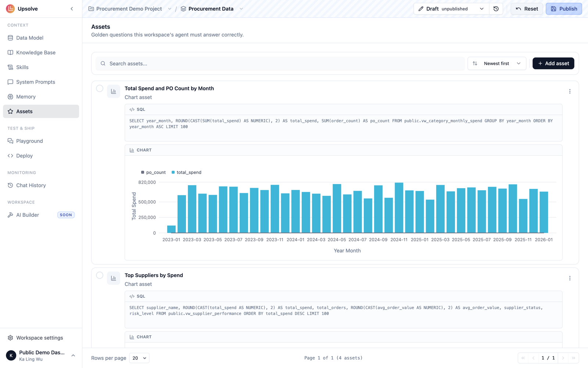Image resolution: width=588 pixels, height=368 pixels.
Task: Expand Procurement Demo Project chevron
Action: (x=169, y=9)
